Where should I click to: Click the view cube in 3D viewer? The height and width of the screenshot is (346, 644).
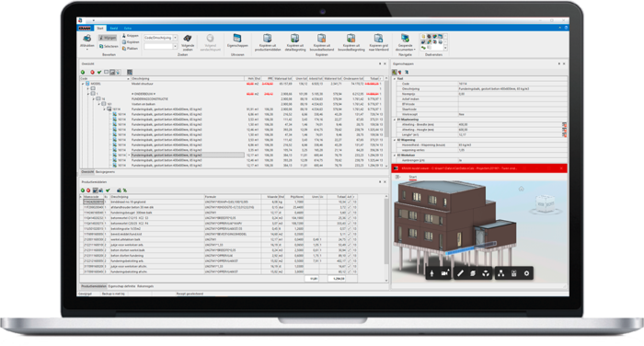click(x=546, y=203)
